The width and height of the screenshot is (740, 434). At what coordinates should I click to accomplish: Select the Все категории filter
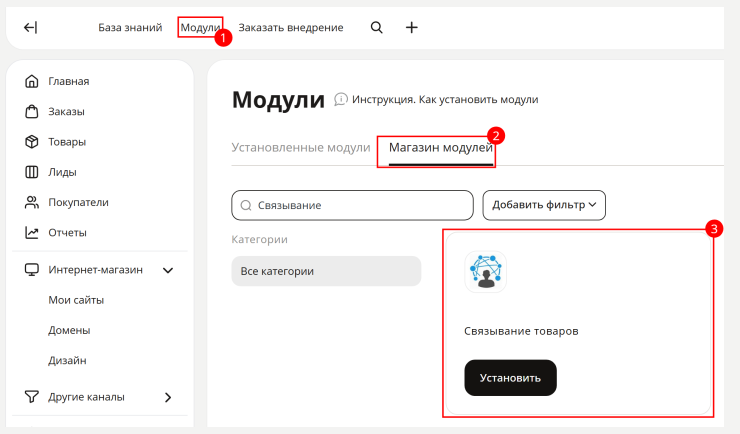point(326,271)
